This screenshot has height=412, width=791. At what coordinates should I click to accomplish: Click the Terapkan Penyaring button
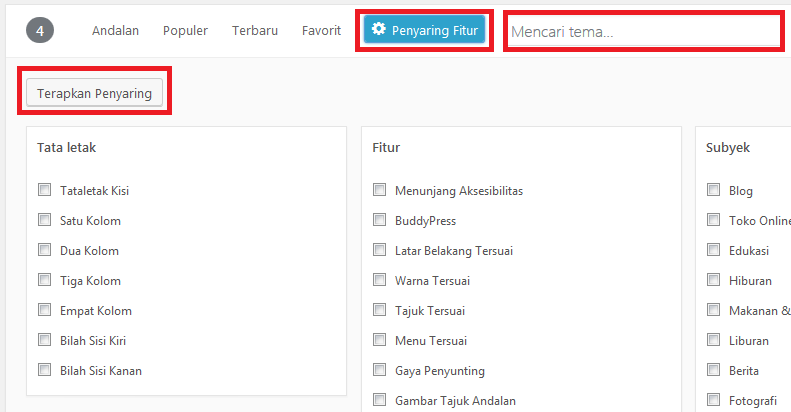[x=94, y=93]
